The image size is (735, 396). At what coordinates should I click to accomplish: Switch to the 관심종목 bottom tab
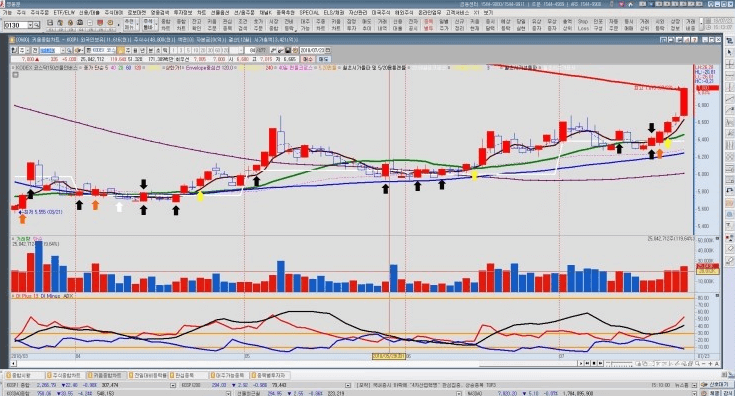(x=188, y=375)
